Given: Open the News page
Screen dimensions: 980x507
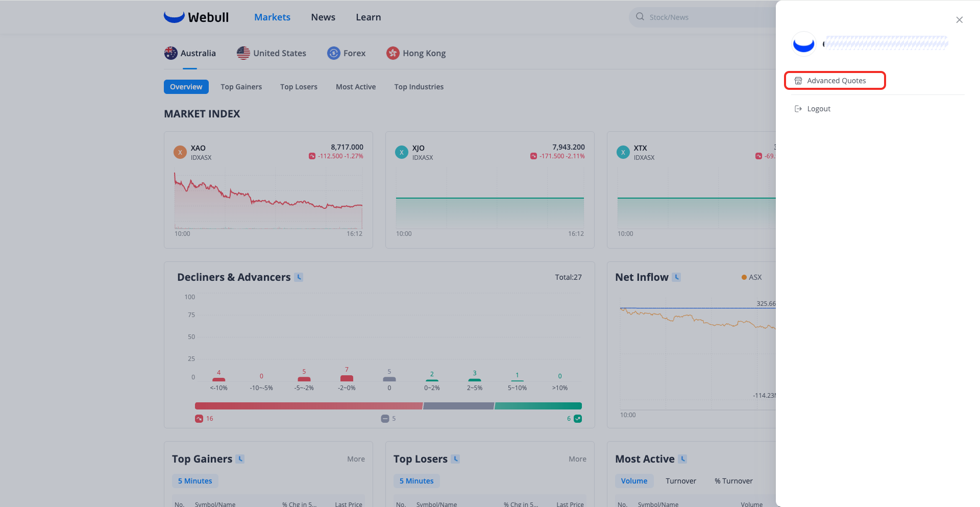Looking at the screenshot, I should point(323,17).
